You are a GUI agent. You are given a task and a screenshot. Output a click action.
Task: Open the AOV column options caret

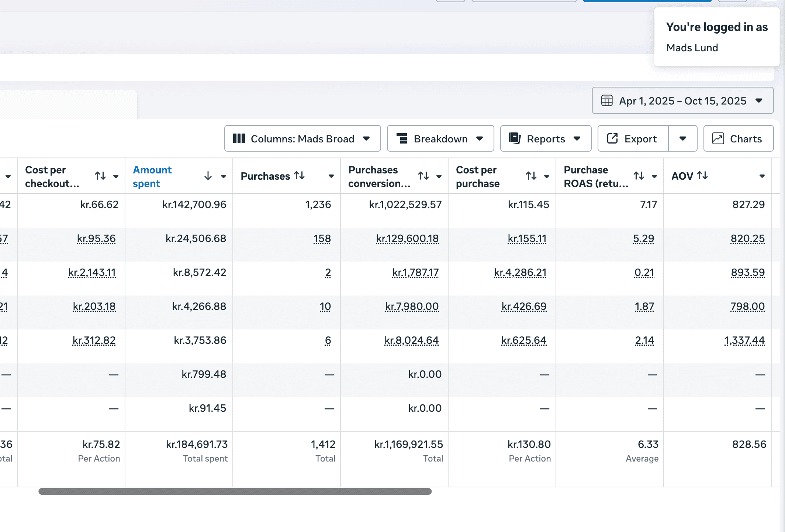click(x=762, y=176)
